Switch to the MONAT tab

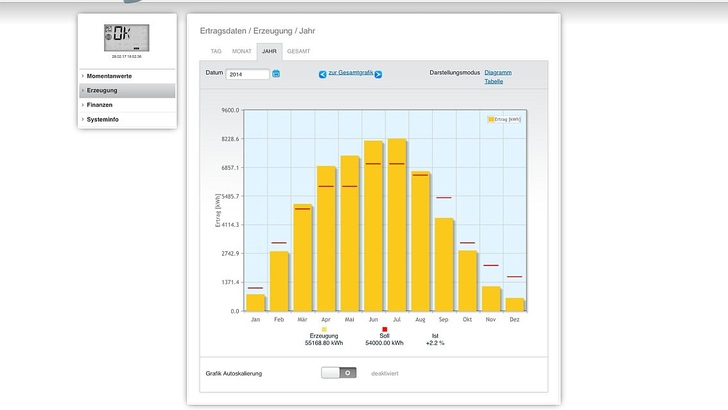coord(241,50)
